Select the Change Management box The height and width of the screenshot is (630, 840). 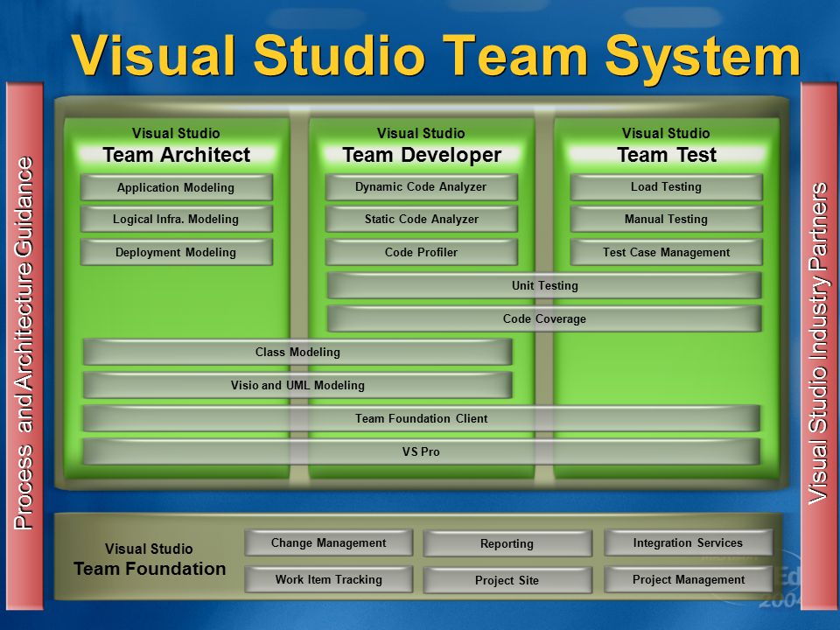(x=328, y=542)
